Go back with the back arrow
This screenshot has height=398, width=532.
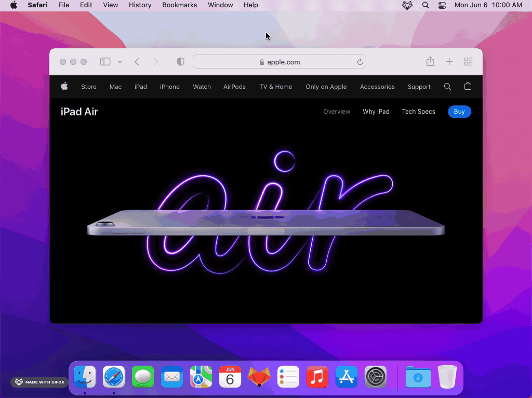point(137,62)
